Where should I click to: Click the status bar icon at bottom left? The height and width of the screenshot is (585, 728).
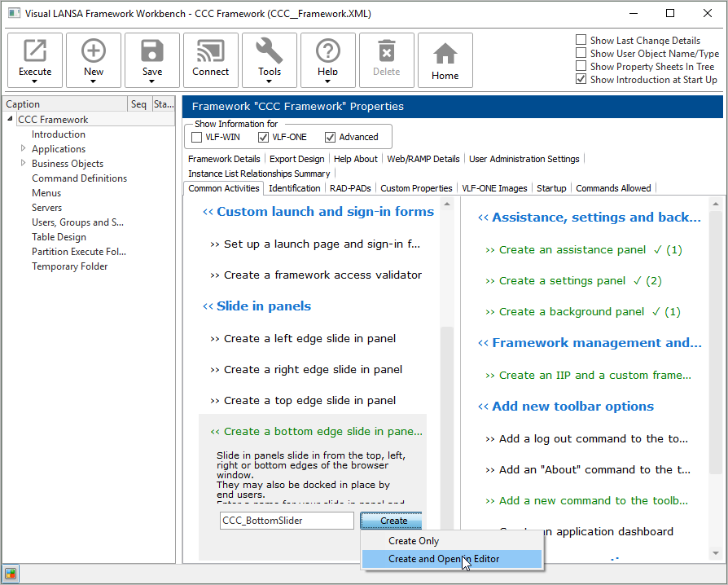pos(11,574)
